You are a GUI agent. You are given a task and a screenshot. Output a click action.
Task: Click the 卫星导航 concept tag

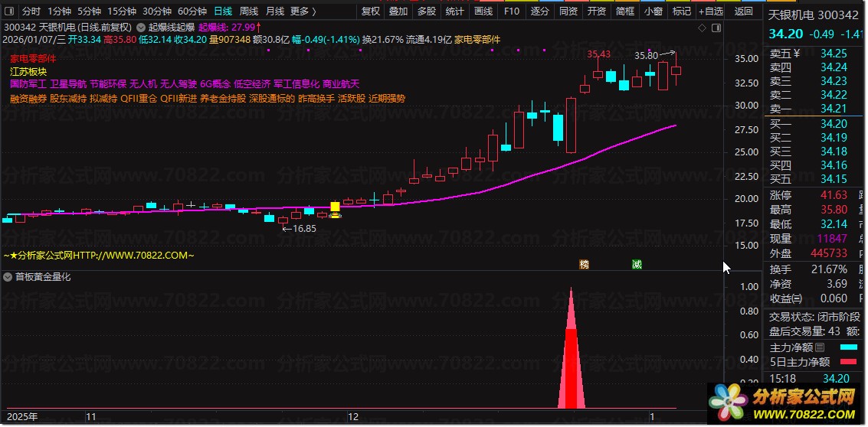pos(68,84)
